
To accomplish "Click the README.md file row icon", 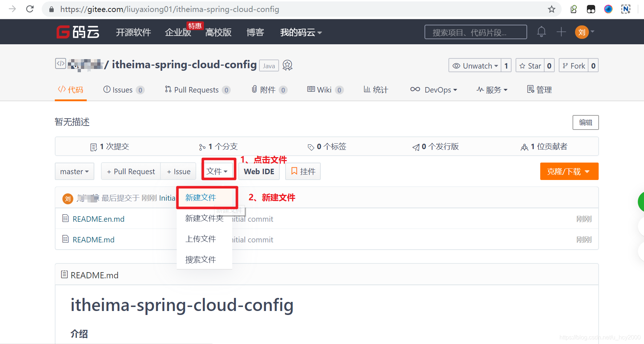I will [66, 239].
